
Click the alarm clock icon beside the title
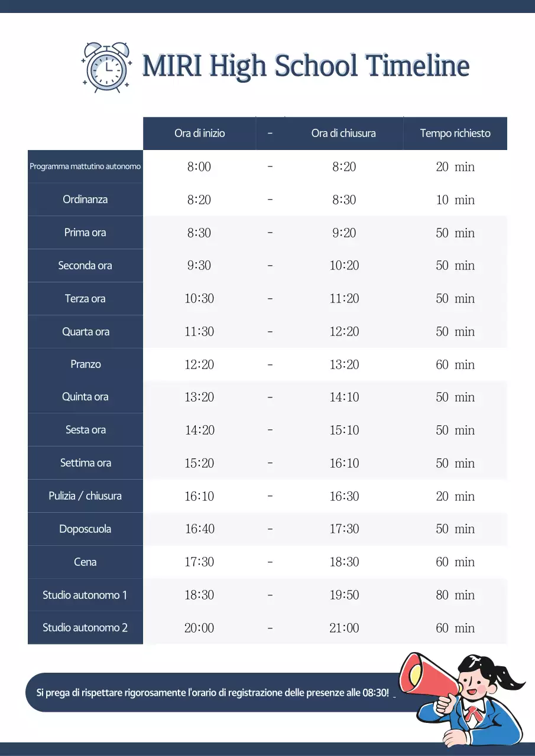107,67
